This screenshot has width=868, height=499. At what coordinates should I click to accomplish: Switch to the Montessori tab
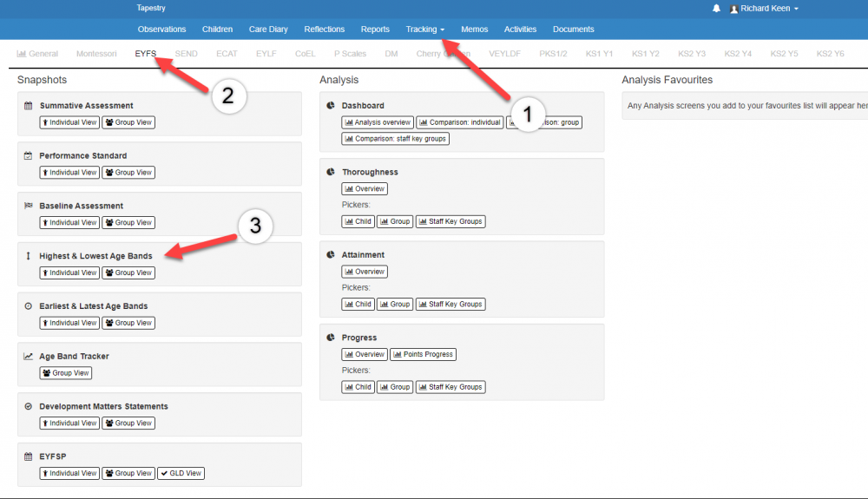pos(96,54)
